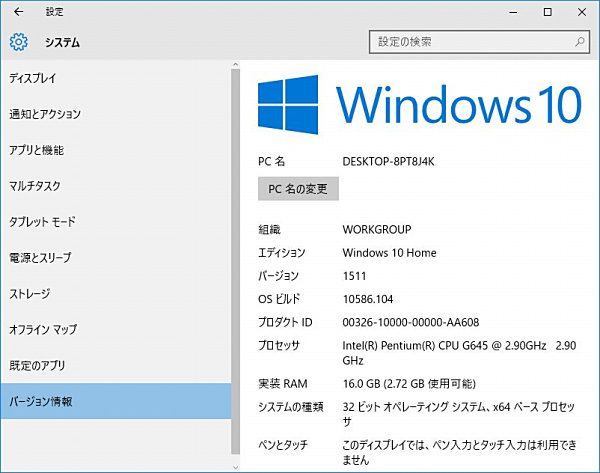Screen dimensions: 600x473
Task: Click the back arrow in title bar
Action: (x=18, y=12)
